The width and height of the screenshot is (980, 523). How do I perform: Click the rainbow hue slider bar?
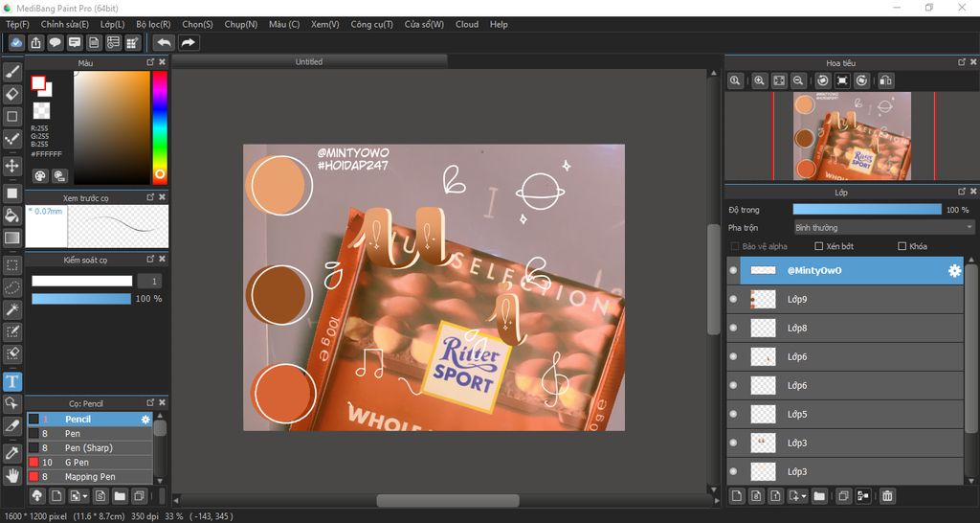[160, 127]
